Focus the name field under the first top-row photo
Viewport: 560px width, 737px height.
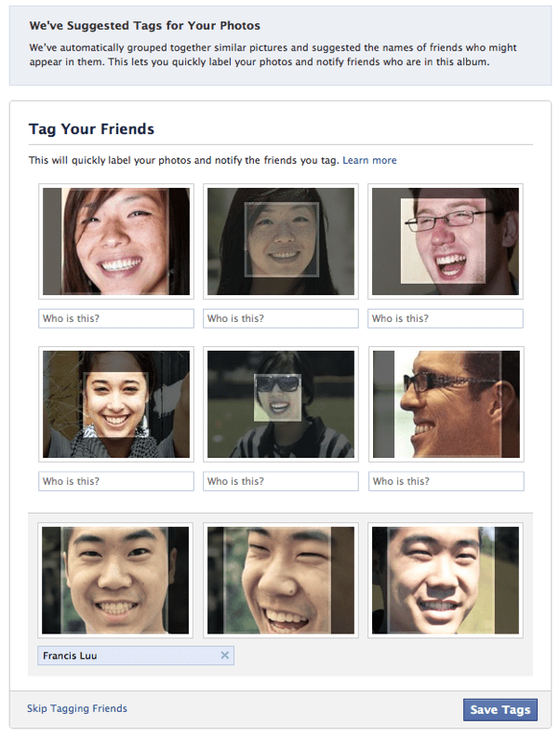pyautogui.click(x=116, y=318)
